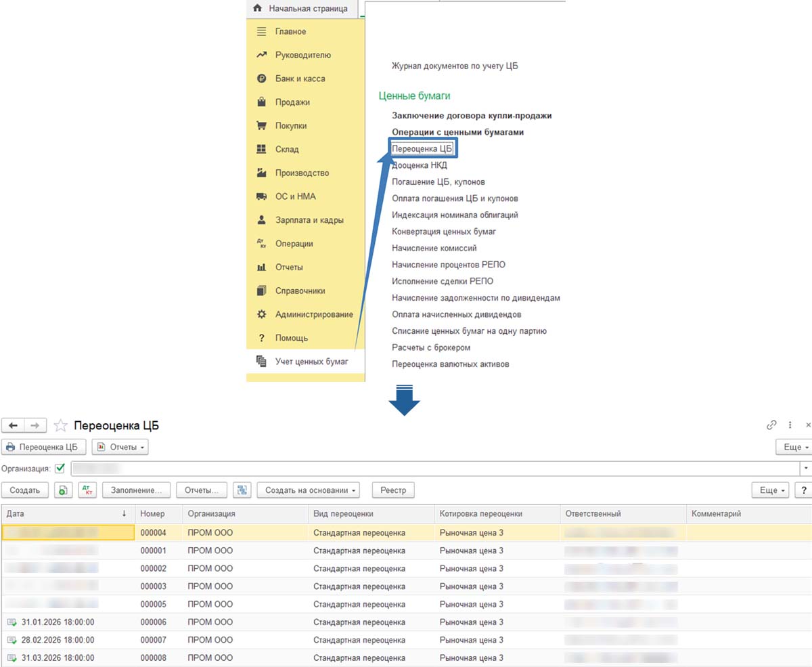Click the Зарплата и кадры person icon
The image size is (812, 667).
pos(262,220)
